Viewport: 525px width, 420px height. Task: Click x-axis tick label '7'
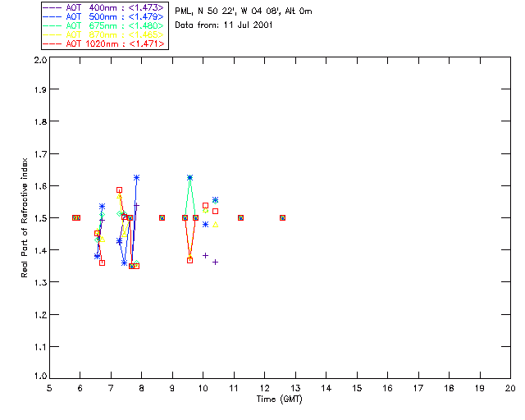point(111,388)
